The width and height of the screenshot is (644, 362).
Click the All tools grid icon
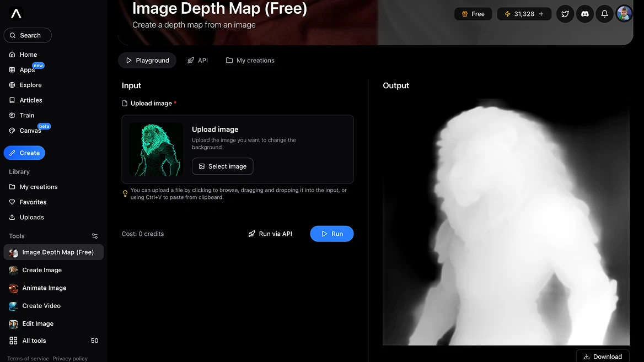13,341
